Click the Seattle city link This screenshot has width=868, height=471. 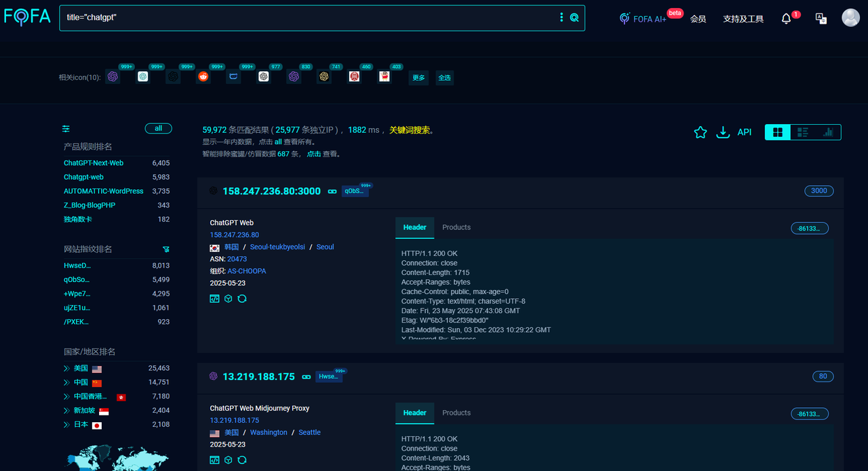click(x=310, y=432)
